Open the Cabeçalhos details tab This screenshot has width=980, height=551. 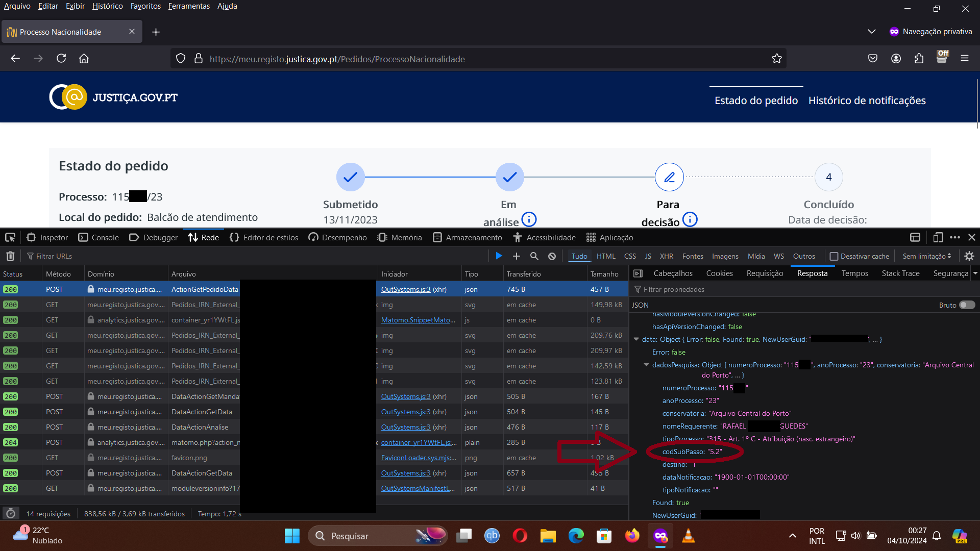(673, 274)
